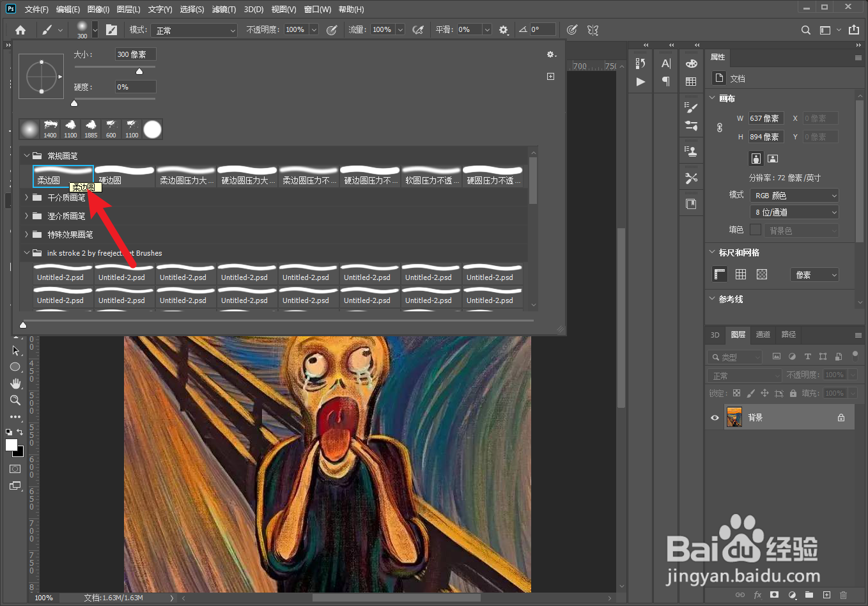Click the share icon at top right
This screenshot has width=868, height=606.
point(854,30)
